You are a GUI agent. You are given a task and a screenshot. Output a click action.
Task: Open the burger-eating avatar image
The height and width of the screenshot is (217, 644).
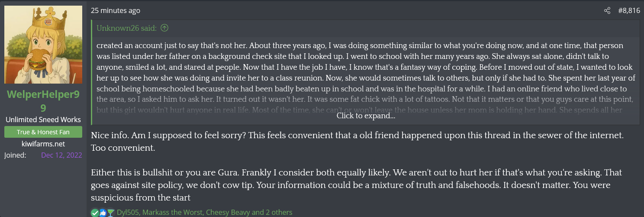[43, 45]
